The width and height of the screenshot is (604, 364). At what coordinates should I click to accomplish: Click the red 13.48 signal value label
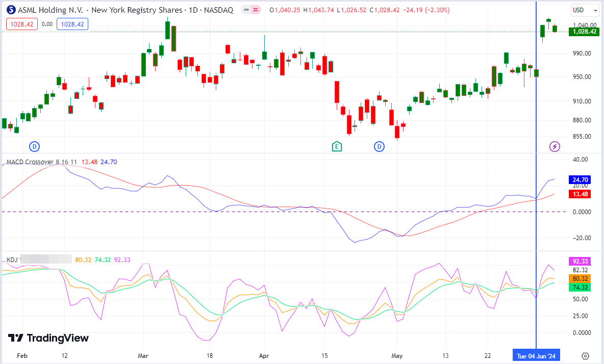coord(580,194)
